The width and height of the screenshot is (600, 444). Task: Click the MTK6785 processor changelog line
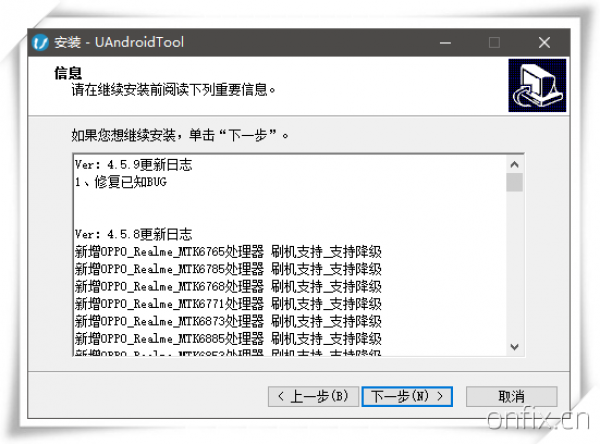coord(228,268)
